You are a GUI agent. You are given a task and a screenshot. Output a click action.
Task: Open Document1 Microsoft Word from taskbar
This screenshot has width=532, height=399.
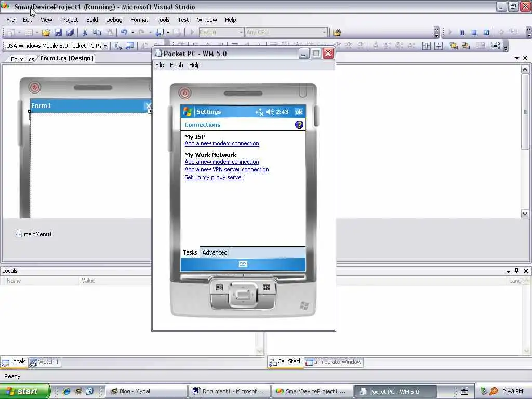tap(229, 391)
